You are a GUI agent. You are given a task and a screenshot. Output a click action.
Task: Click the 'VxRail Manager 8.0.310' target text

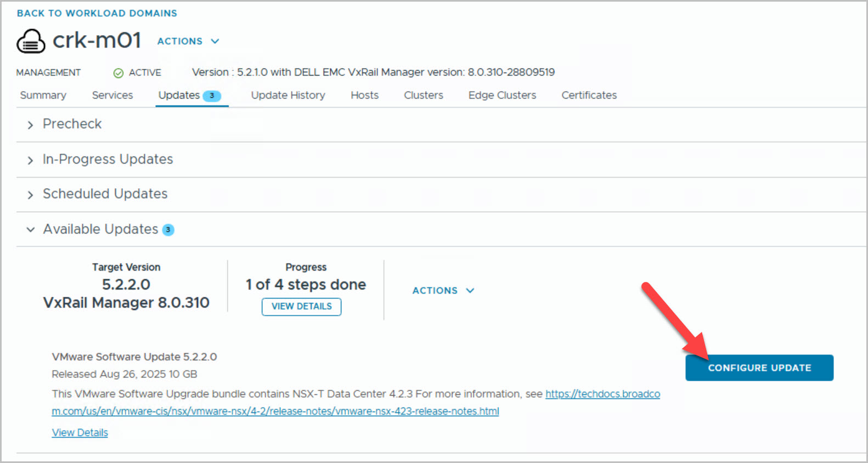[x=126, y=303]
